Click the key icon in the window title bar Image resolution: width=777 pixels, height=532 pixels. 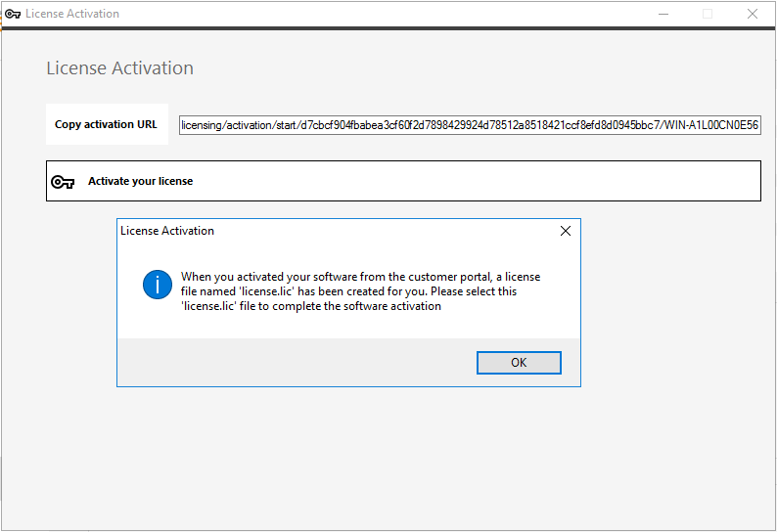coord(13,14)
